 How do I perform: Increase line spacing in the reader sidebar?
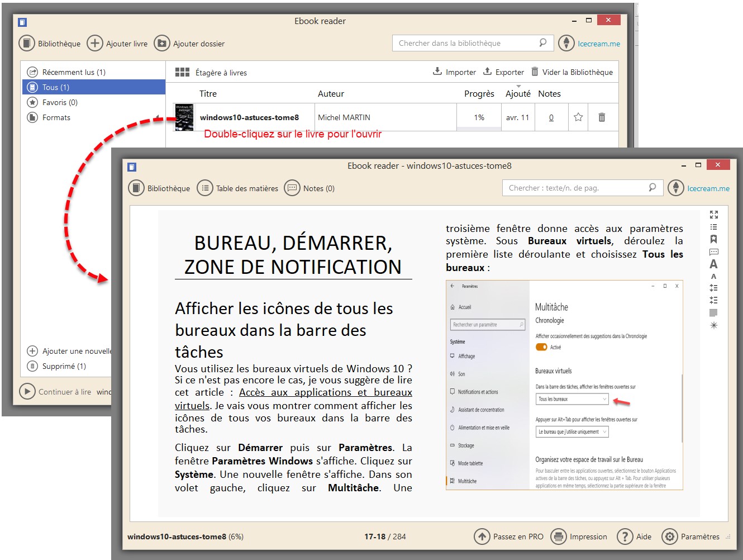coord(713,288)
